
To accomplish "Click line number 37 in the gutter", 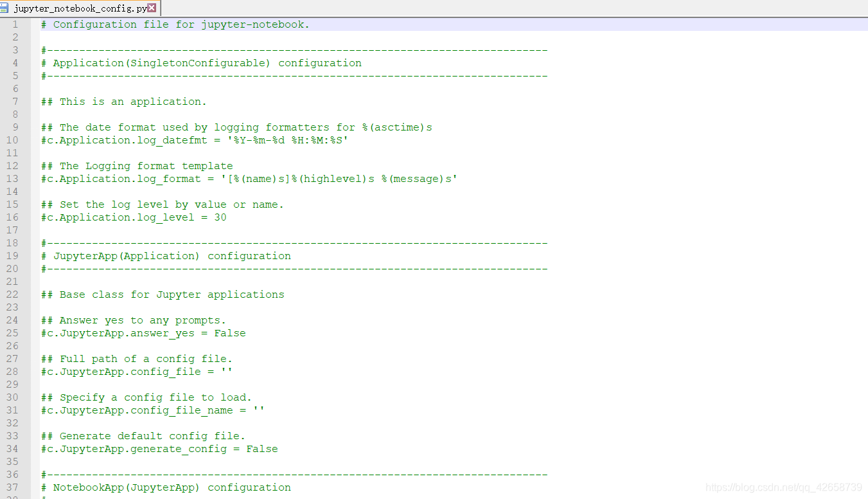I will point(12,487).
